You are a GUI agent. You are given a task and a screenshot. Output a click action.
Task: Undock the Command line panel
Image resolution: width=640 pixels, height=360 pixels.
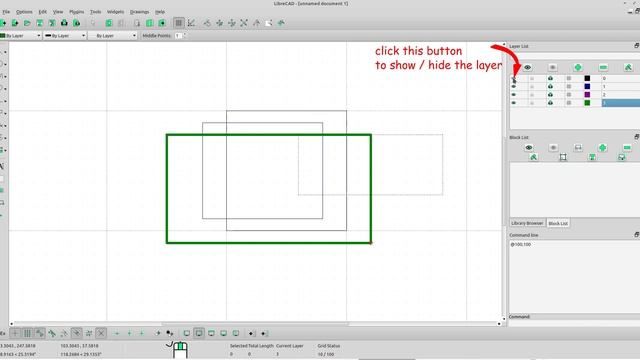636,235
